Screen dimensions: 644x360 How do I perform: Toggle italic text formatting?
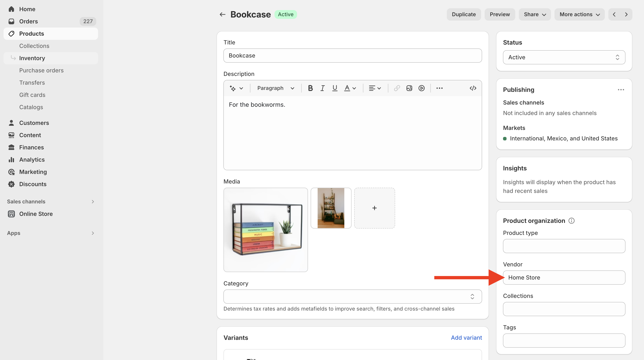point(322,88)
